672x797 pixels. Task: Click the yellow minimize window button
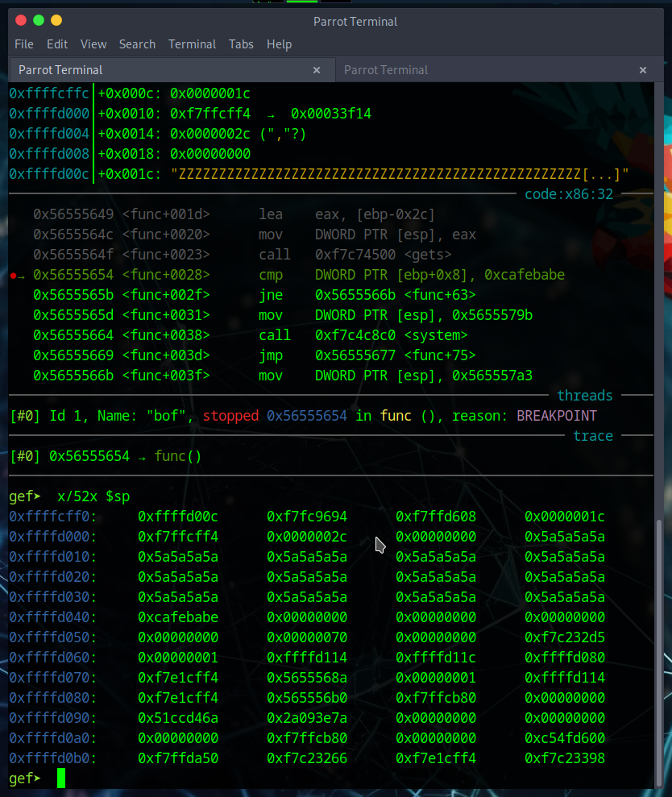[x=56, y=20]
